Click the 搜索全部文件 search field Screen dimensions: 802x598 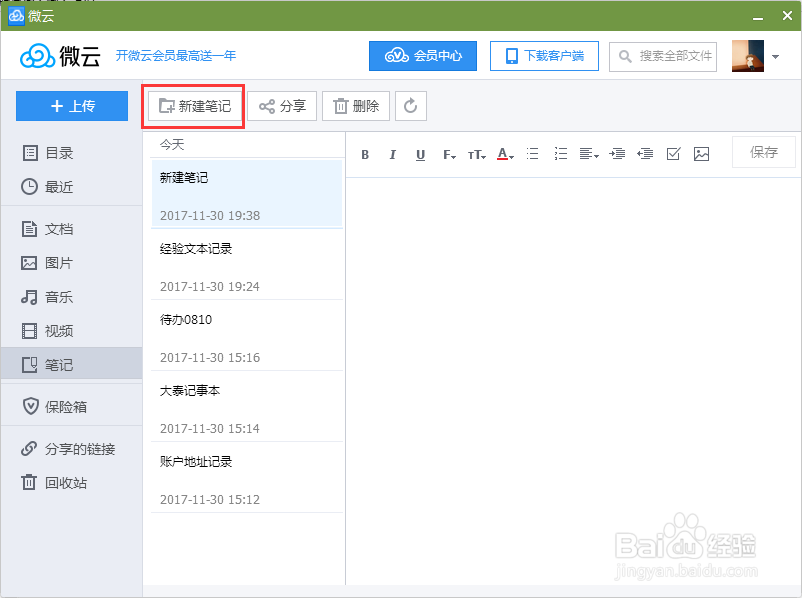coord(663,56)
